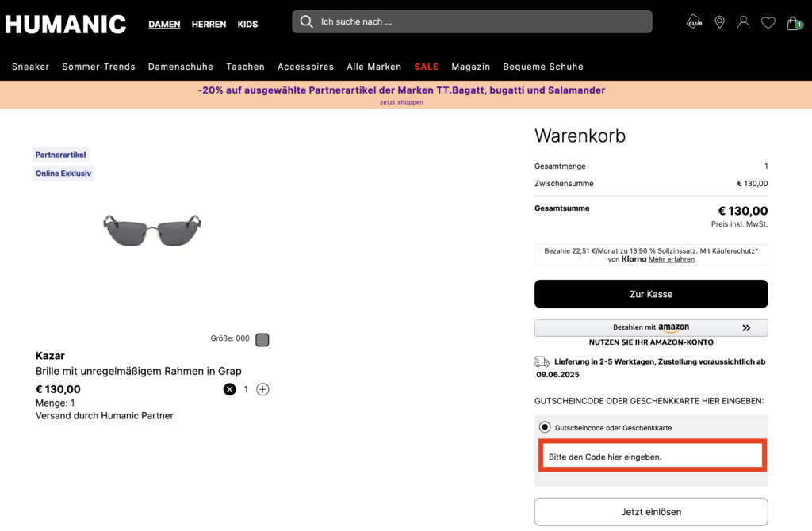
Task: Switch to the KIDS section
Action: (247, 25)
